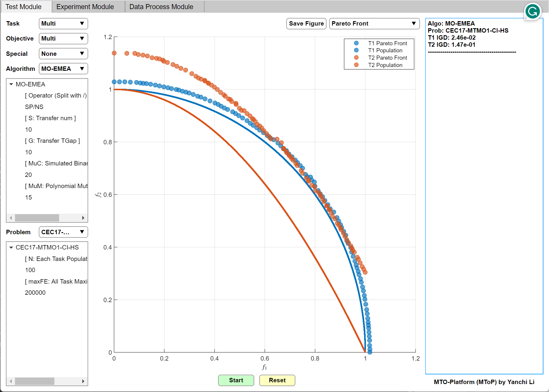Click the T1 Pareto Front legend entry

[x=387, y=43]
